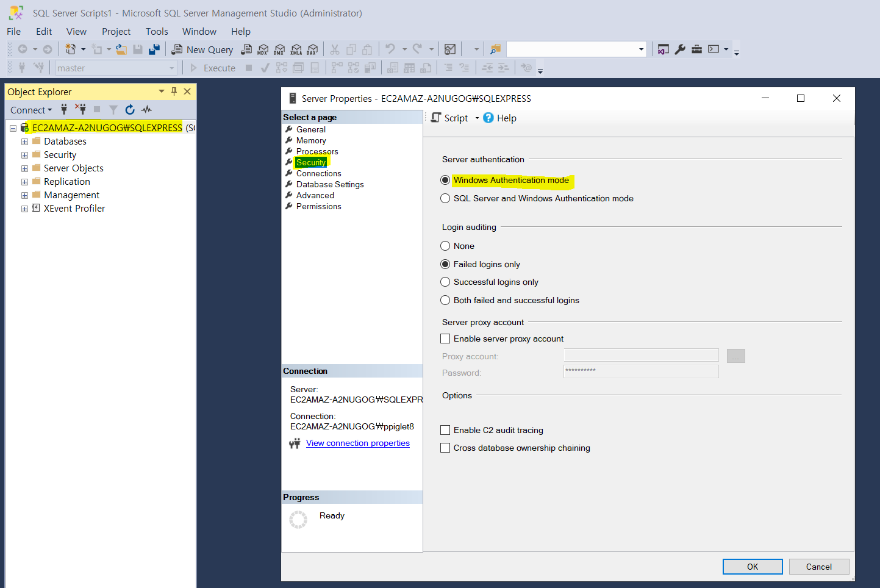Expand the Replication node
880x588 pixels.
24,182
